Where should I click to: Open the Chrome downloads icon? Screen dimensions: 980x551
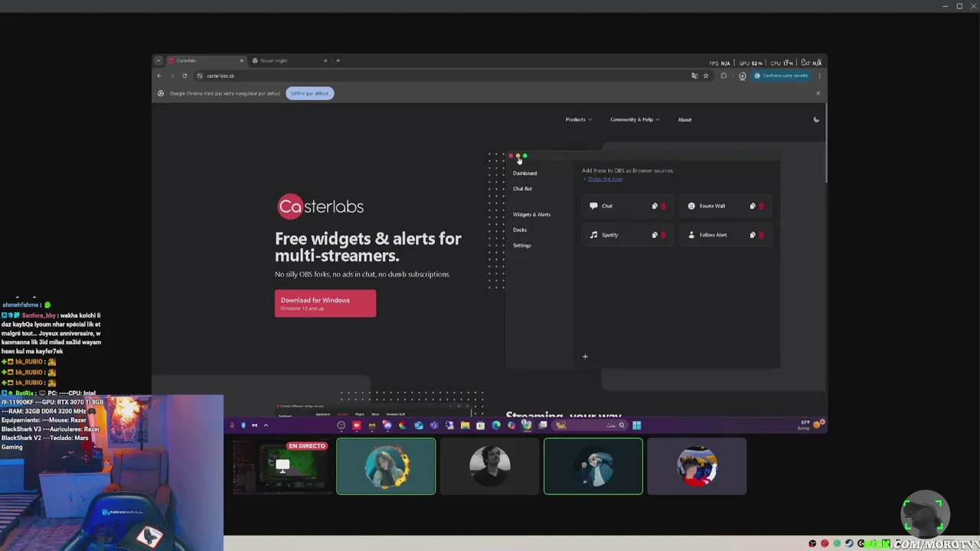coord(742,76)
